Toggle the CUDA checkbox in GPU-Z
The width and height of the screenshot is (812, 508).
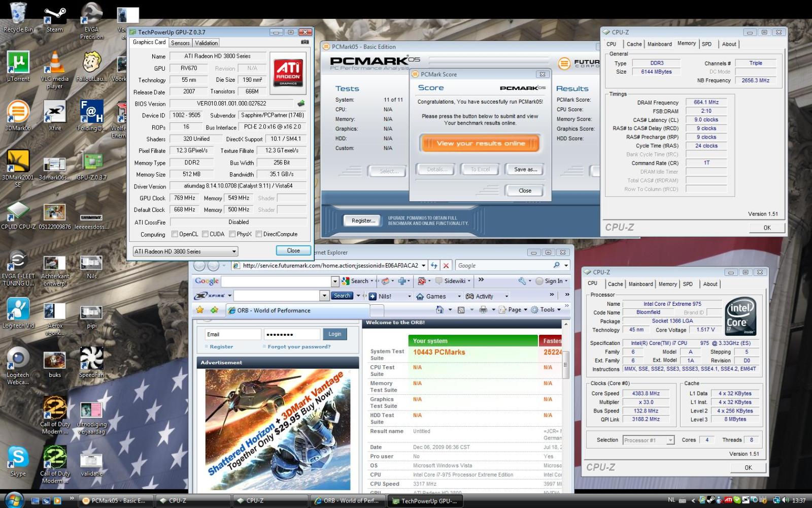[x=205, y=234]
